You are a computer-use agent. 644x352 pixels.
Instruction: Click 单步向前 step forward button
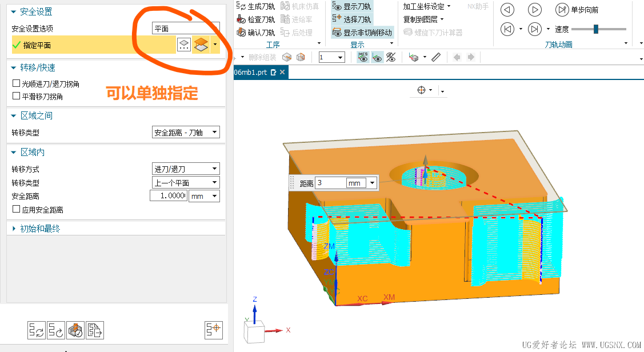(577, 10)
